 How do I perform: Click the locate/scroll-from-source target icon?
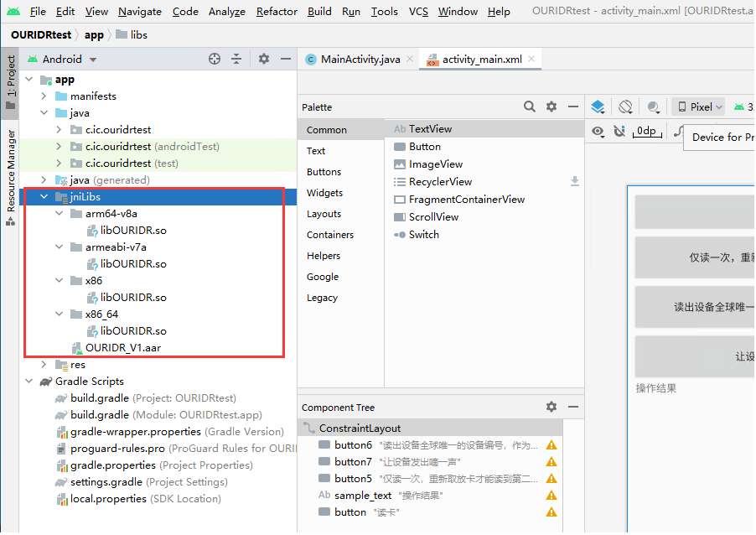tap(215, 59)
